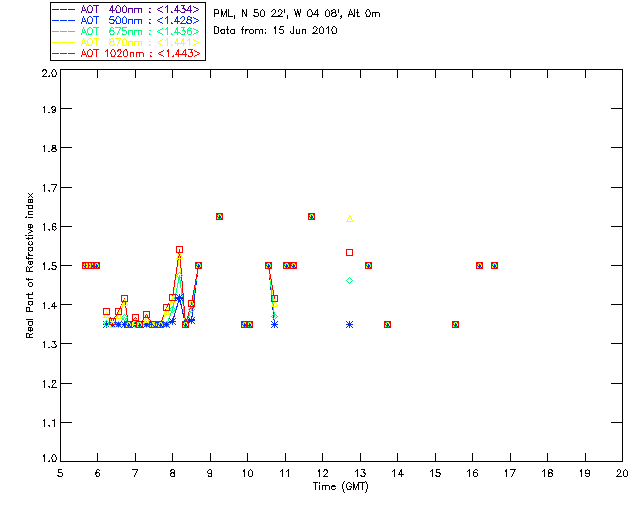The width and height of the screenshot is (640, 512).
Task: Click the y-axis tick label 1.8
Action: click(49, 148)
